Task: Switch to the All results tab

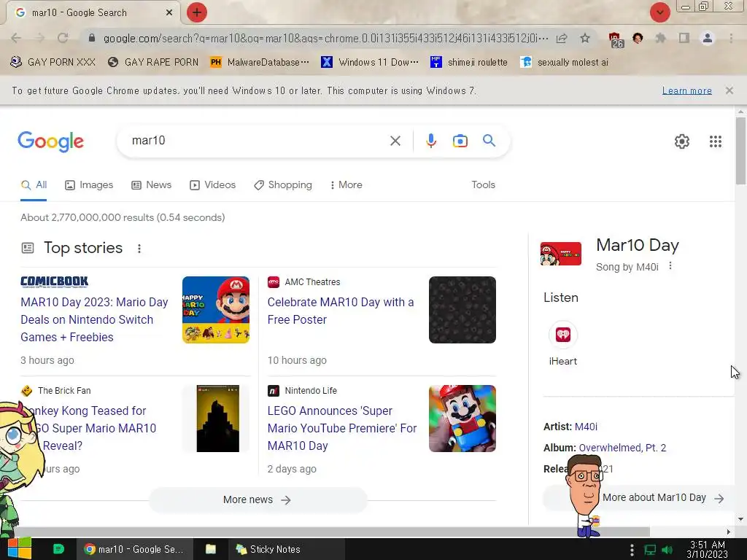Action: (34, 184)
